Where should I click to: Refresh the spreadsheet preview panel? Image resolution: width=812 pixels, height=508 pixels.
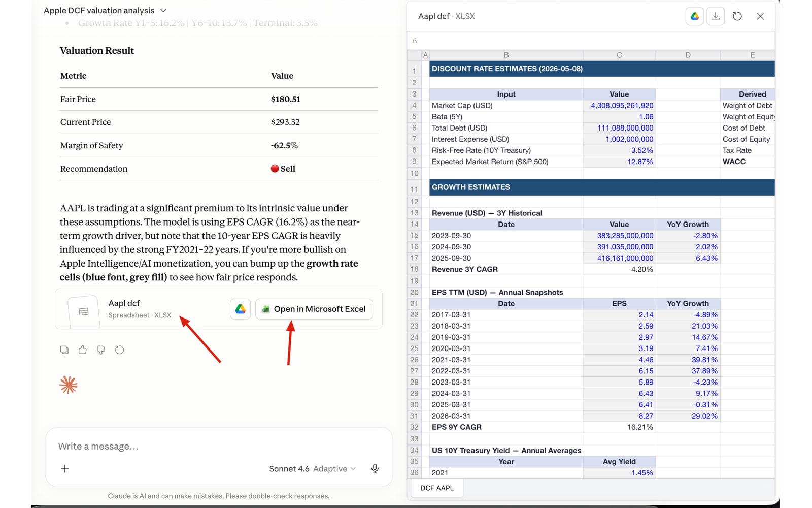coord(737,16)
